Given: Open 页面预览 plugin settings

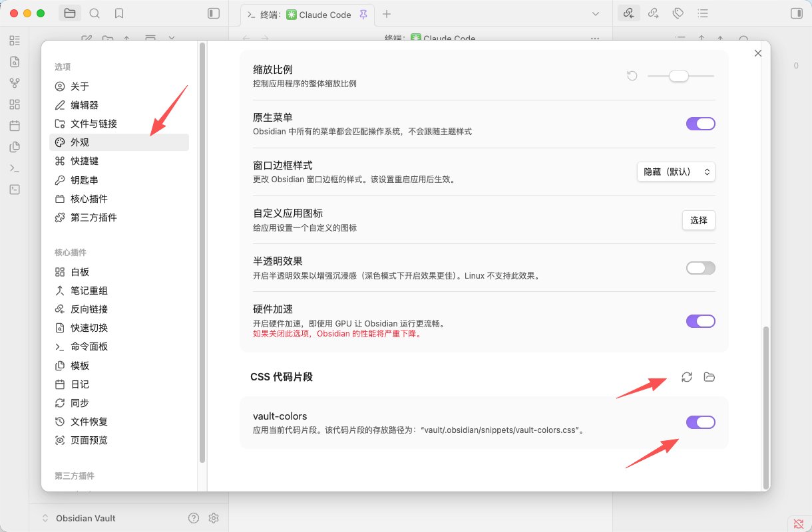Looking at the screenshot, I should click(x=119, y=440).
